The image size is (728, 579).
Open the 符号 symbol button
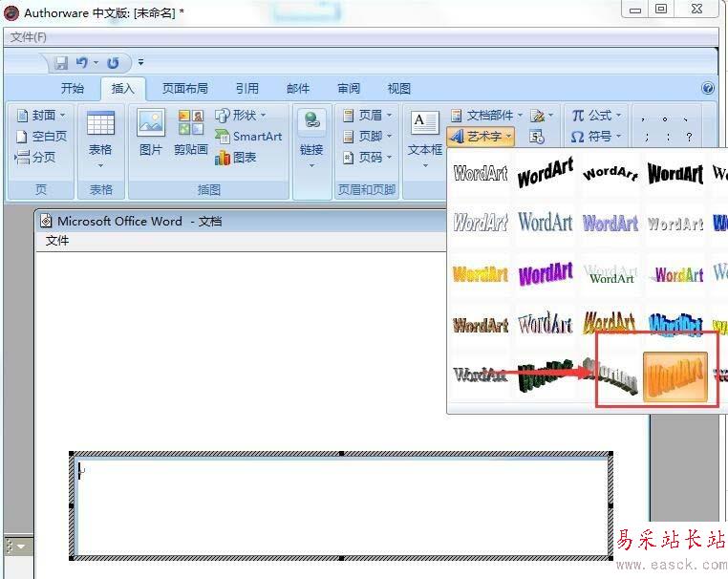(596, 136)
